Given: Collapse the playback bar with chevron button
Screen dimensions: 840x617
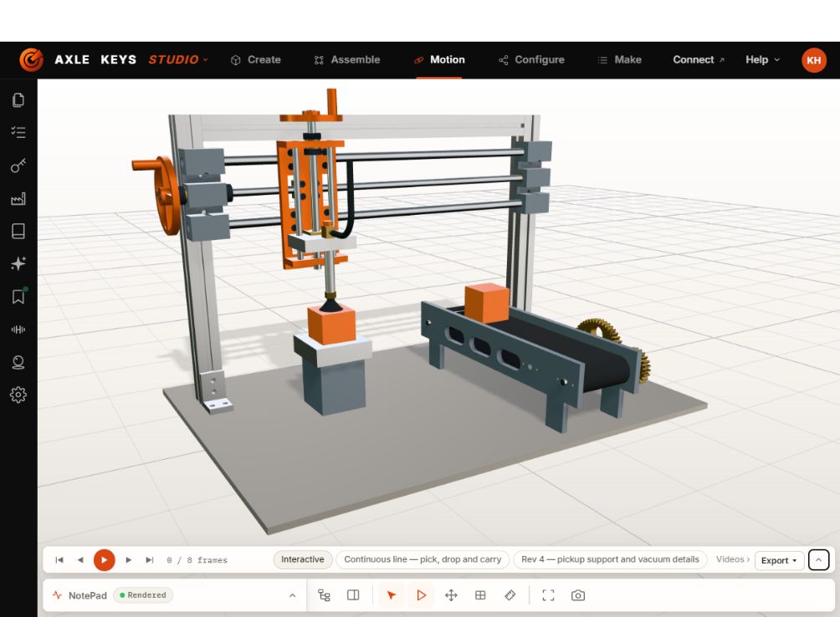Looking at the screenshot, I should coord(818,560).
